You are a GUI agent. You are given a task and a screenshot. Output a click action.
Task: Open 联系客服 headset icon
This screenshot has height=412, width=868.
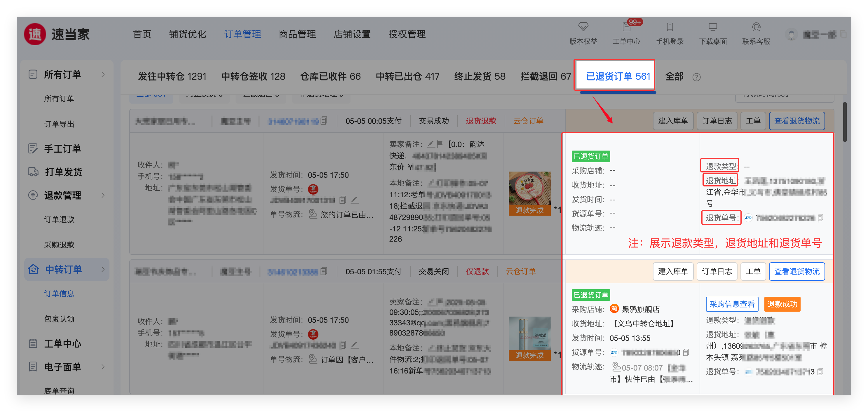756,27
